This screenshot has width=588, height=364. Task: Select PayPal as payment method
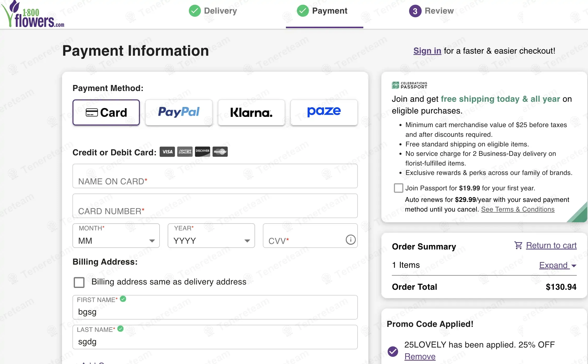(x=179, y=112)
